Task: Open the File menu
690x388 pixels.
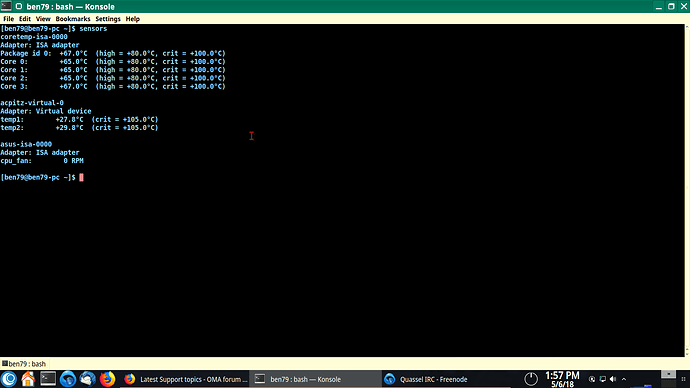Action: coord(8,19)
